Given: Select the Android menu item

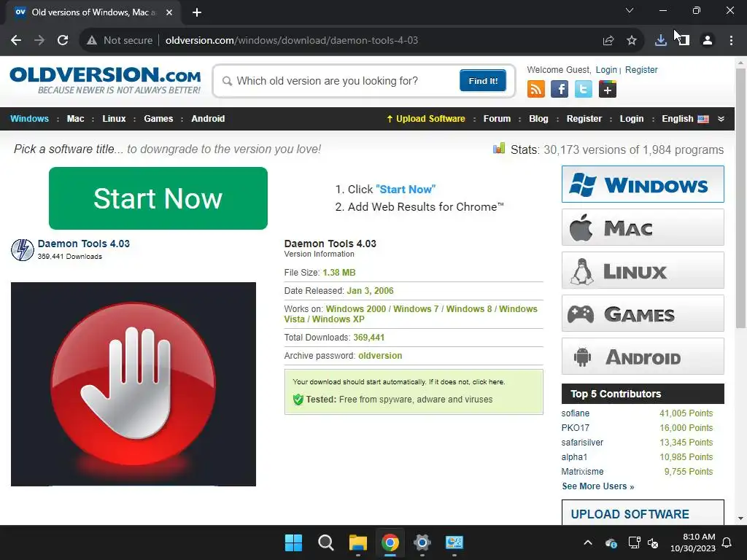Looking at the screenshot, I should pos(208,119).
